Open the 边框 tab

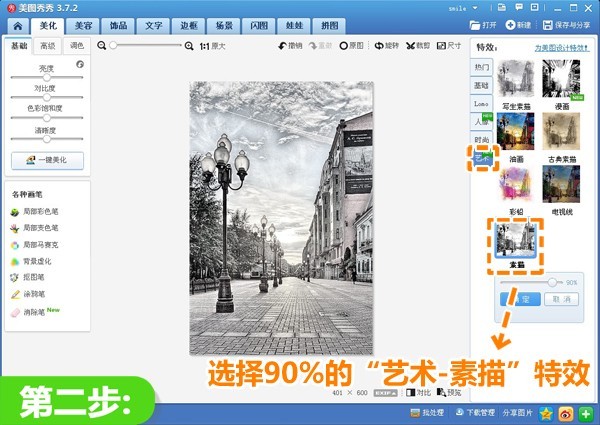189,26
